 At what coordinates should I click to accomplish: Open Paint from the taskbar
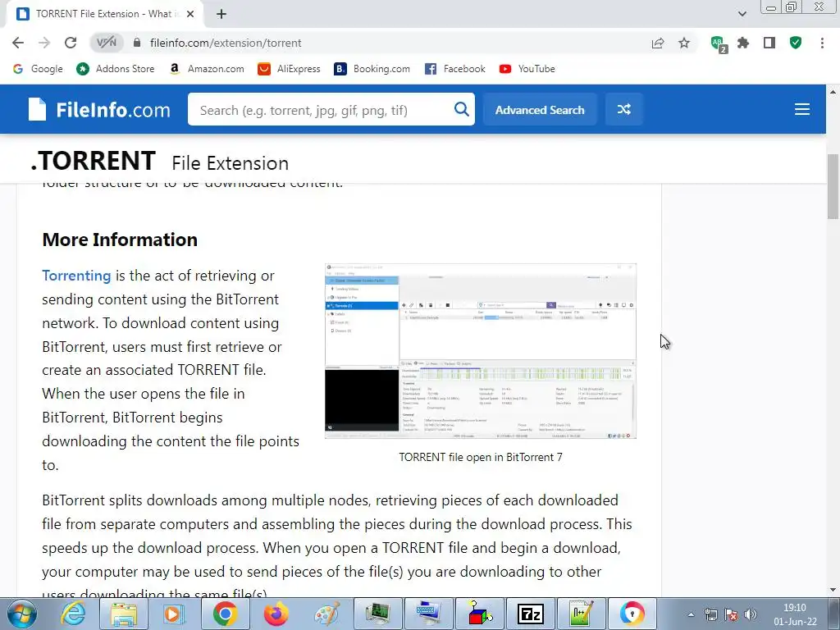(x=326, y=614)
